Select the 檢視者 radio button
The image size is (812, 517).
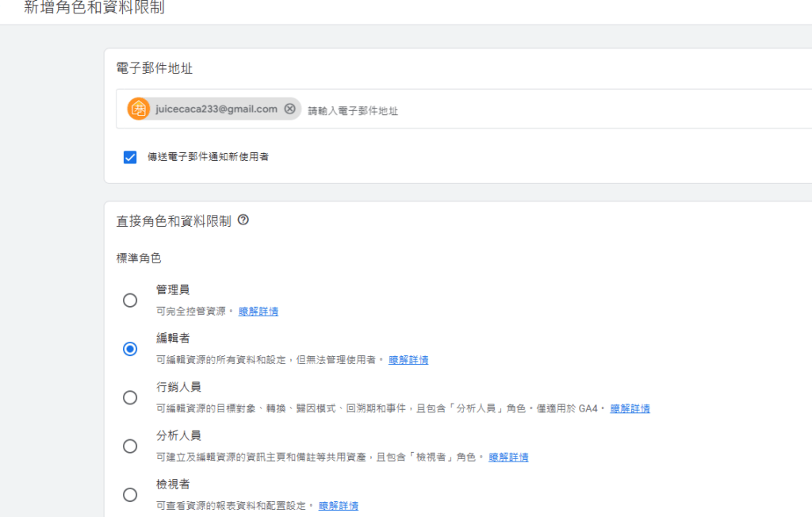coord(130,494)
